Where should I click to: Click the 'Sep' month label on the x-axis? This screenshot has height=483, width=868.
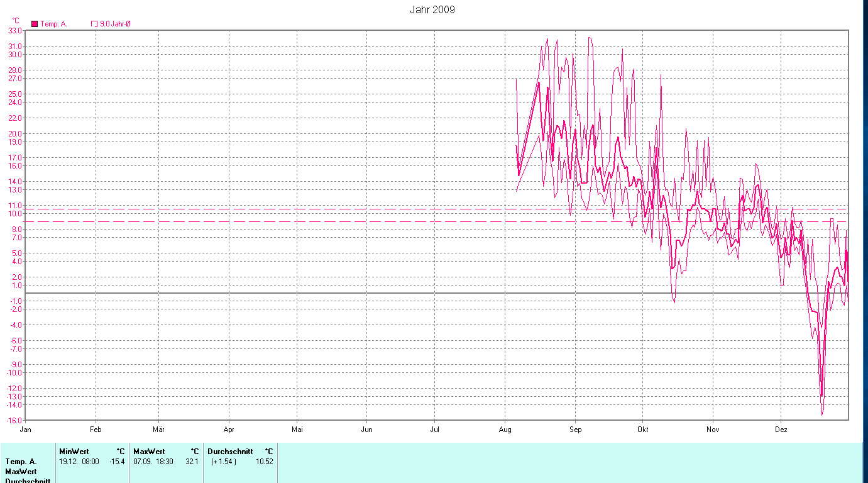575,430
